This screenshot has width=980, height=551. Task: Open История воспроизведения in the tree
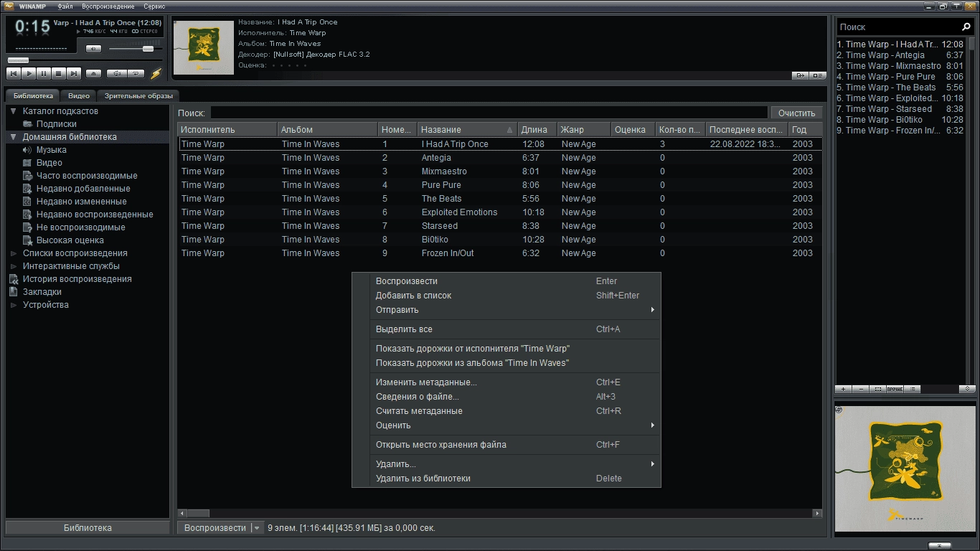[77, 279]
